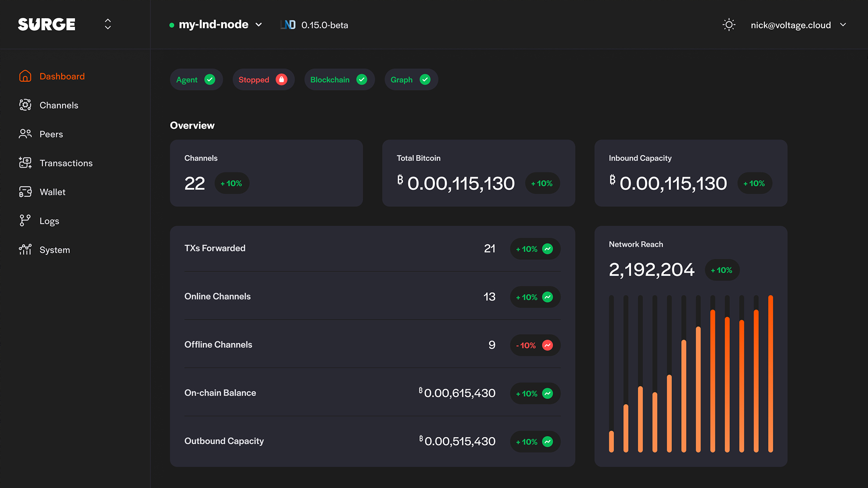The width and height of the screenshot is (868, 488).
Task: Go to the Wallet menu item
Action: (53, 192)
